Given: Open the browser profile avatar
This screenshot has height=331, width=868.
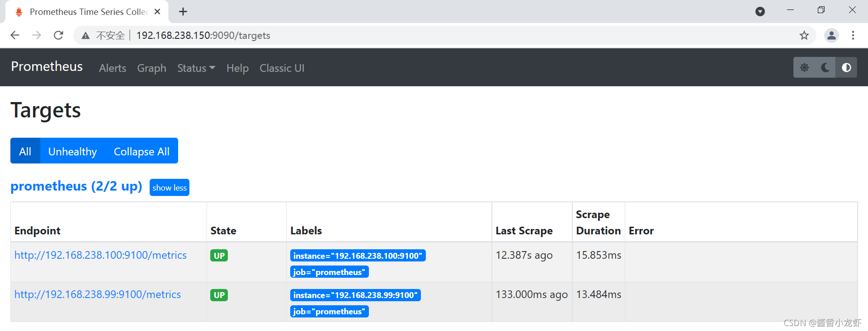Looking at the screenshot, I should [831, 35].
